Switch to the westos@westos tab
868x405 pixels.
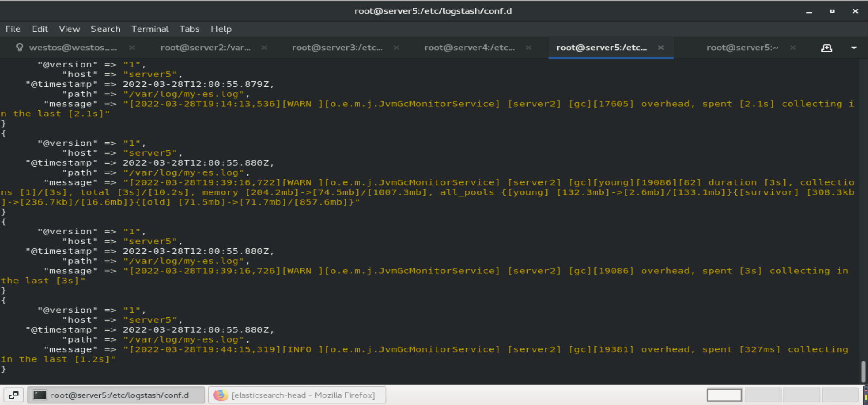point(73,48)
